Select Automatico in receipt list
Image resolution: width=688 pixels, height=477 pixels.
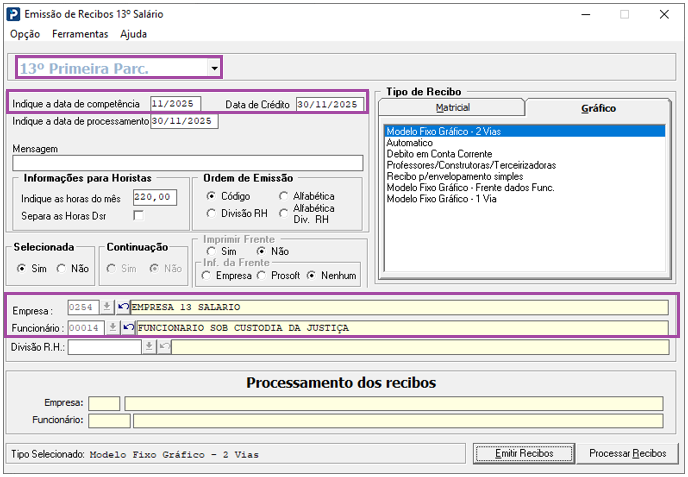(x=525, y=143)
